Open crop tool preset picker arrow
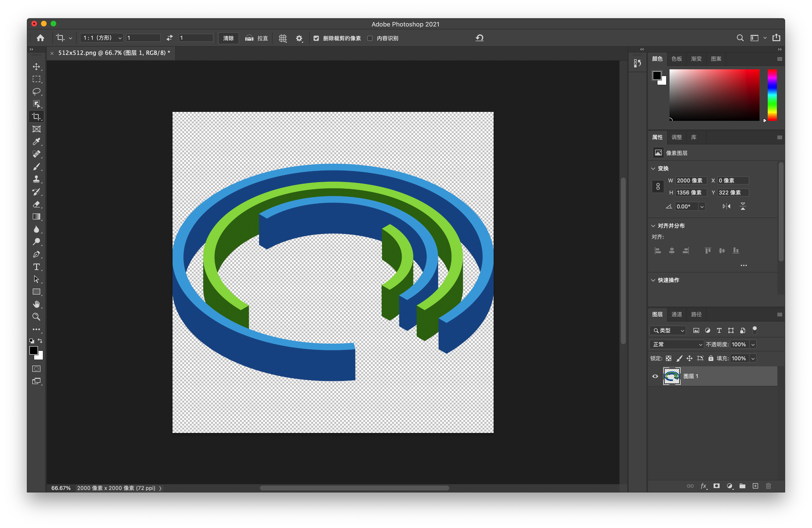 point(70,38)
